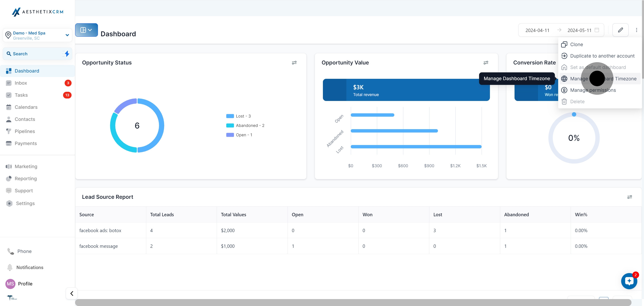The width and height of the screenshot is (644, 306).
Task: Open the Opportunity Status widget settings icon
Action: (294, 63)
